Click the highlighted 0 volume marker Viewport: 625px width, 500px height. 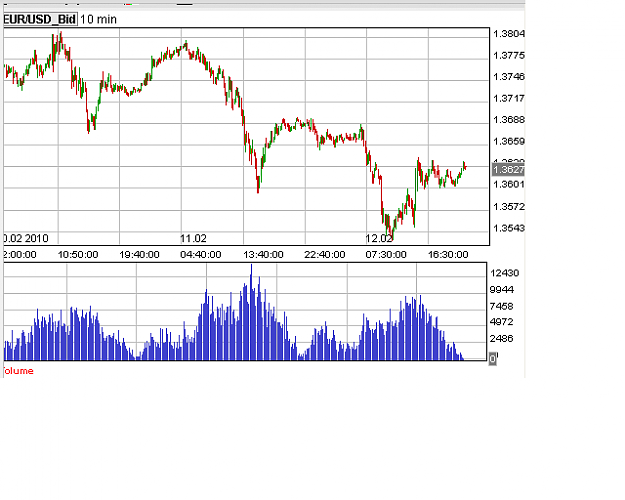493,358
